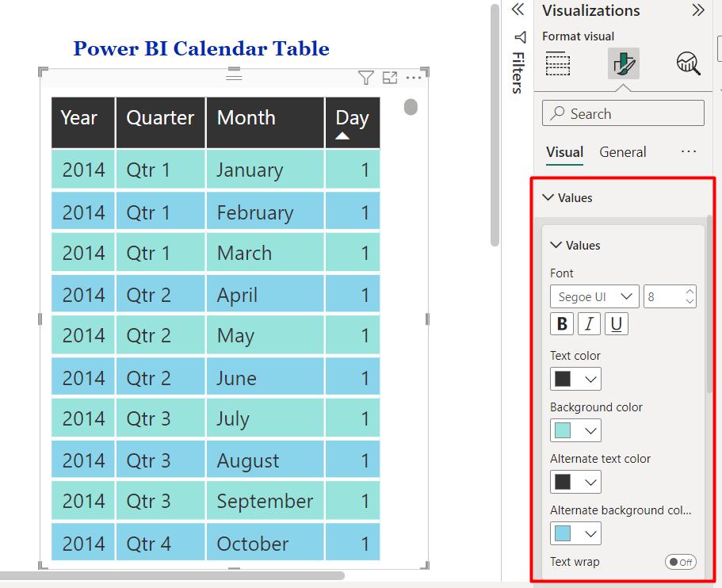The width and height of the screenshot is (722, 588).
Task: Select the April cell
Action: (x=265, y=295)
